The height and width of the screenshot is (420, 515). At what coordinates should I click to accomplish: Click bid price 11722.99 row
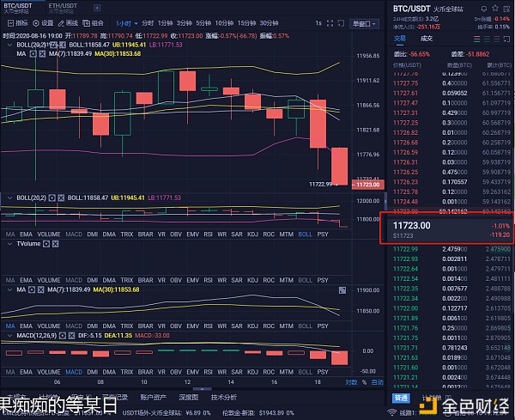click(x=451, y=249)
